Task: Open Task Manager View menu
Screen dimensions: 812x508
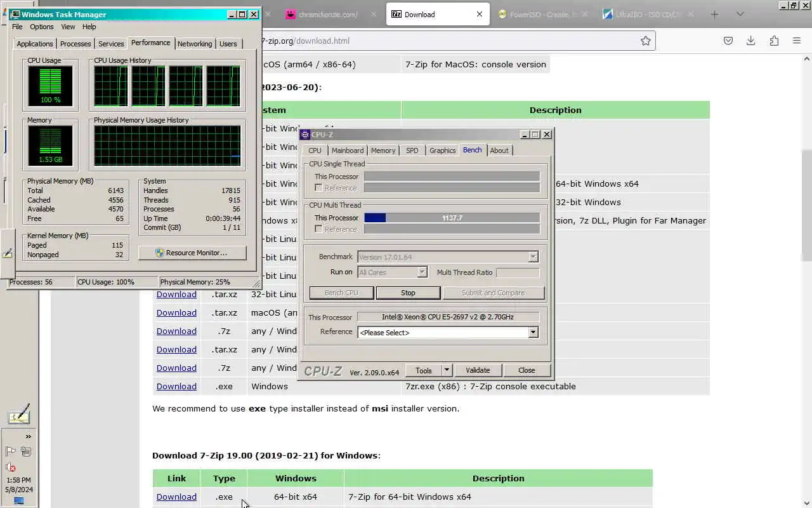Action: click(x=68, y=27)
